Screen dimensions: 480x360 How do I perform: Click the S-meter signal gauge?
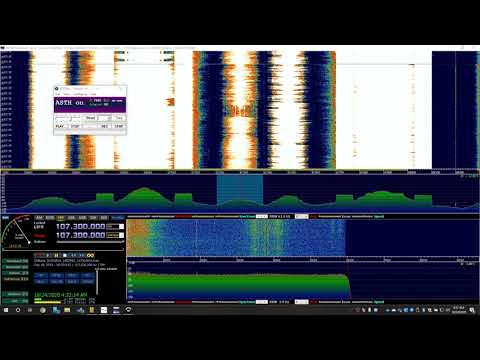click(x=16, y=232)
